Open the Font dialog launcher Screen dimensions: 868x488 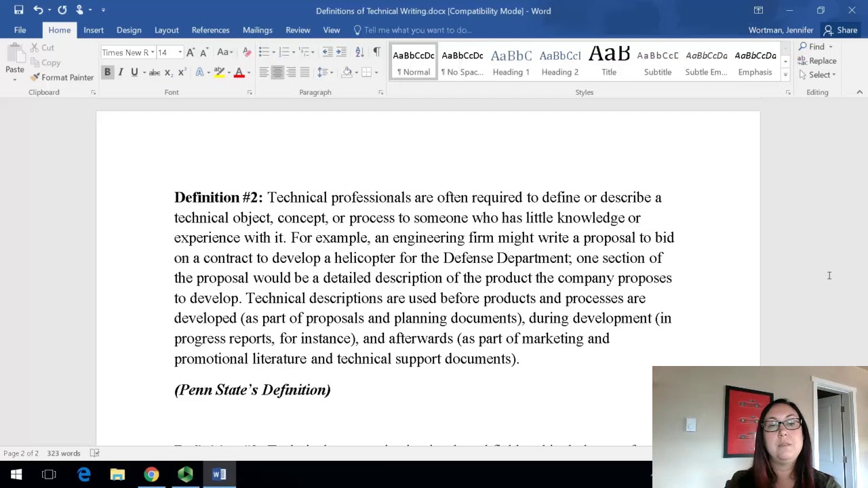click(249, 92)
